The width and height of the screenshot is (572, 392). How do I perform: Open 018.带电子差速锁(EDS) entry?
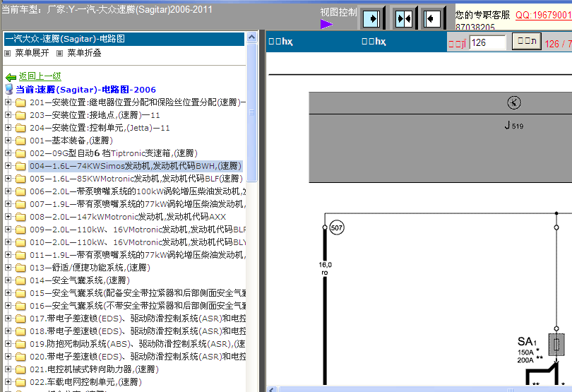point(138,331)
